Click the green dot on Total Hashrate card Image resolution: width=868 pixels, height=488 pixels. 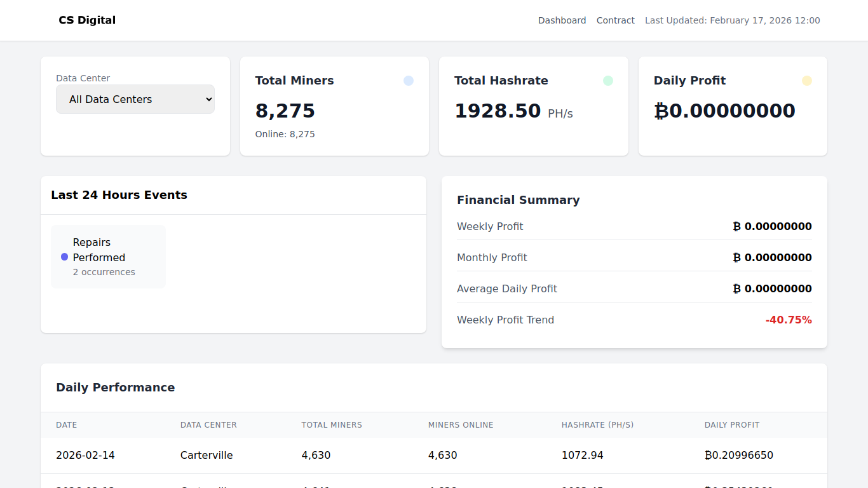[608, 81]
